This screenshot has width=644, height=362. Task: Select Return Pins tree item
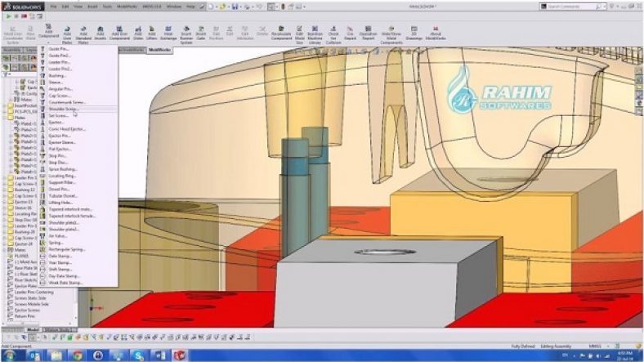[25, 316]
